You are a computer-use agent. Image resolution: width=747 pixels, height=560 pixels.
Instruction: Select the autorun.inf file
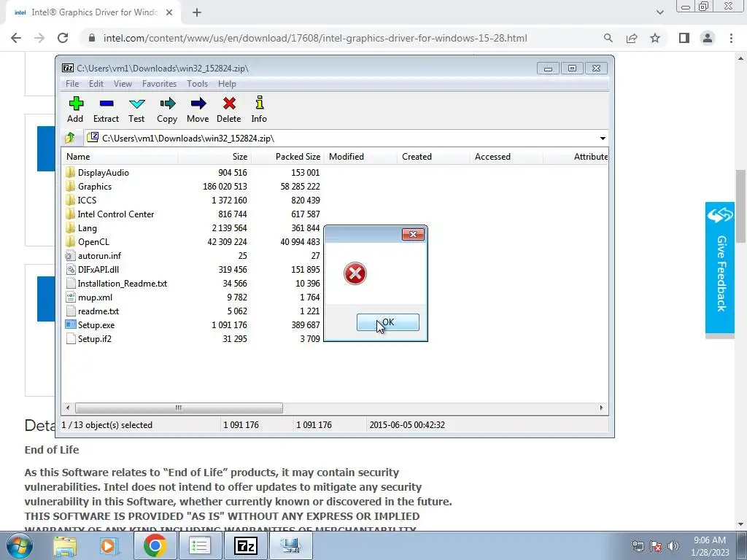tap(99, 255)
